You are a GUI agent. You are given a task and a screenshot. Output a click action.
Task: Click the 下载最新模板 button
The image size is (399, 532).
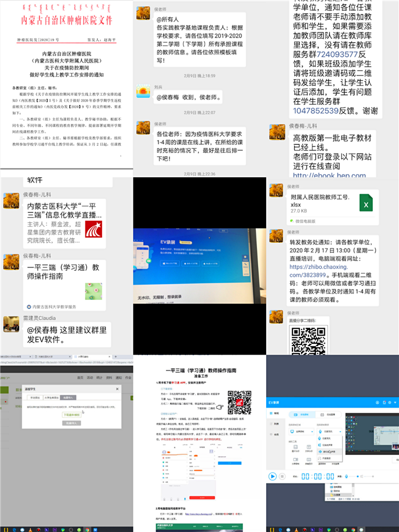(x=72, y=415)
